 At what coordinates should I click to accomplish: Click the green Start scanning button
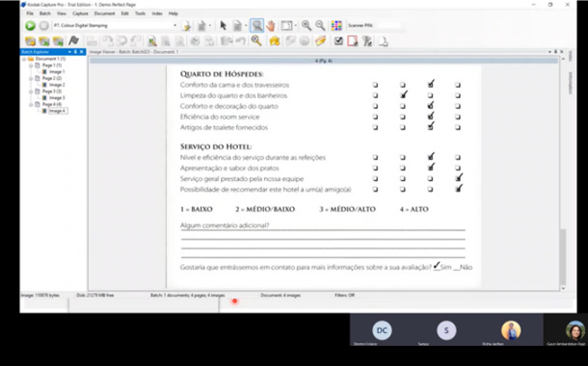coord(30,25)
